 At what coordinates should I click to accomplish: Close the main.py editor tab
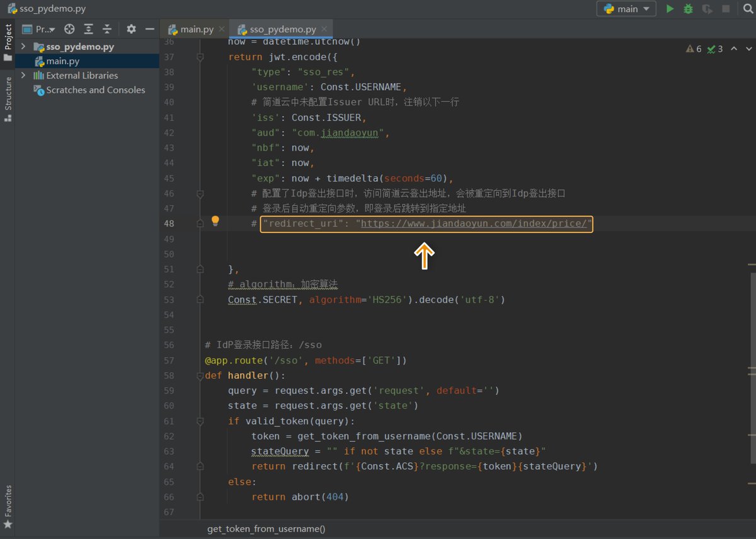(x=221, y=29)
